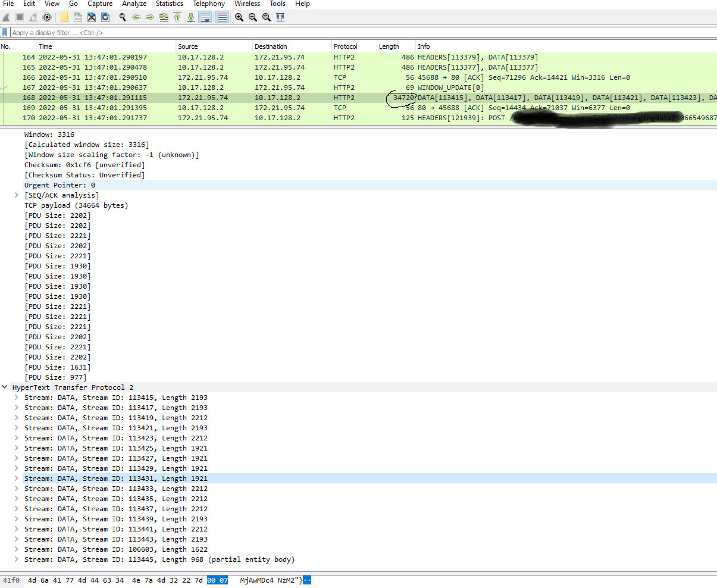Click the Resize columns to fit contents icon
This screenshot has height=588, width=717.
point(280,17)
